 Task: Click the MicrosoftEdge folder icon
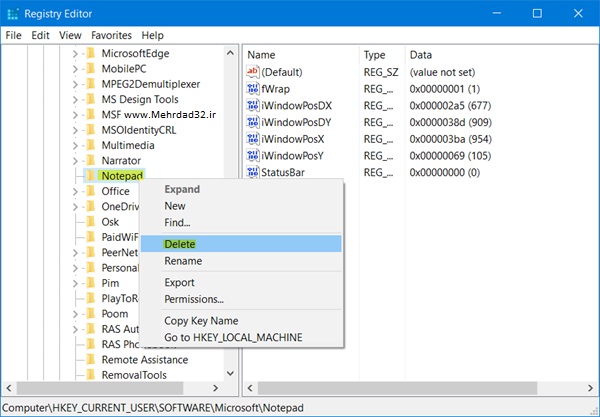point(91,53)
